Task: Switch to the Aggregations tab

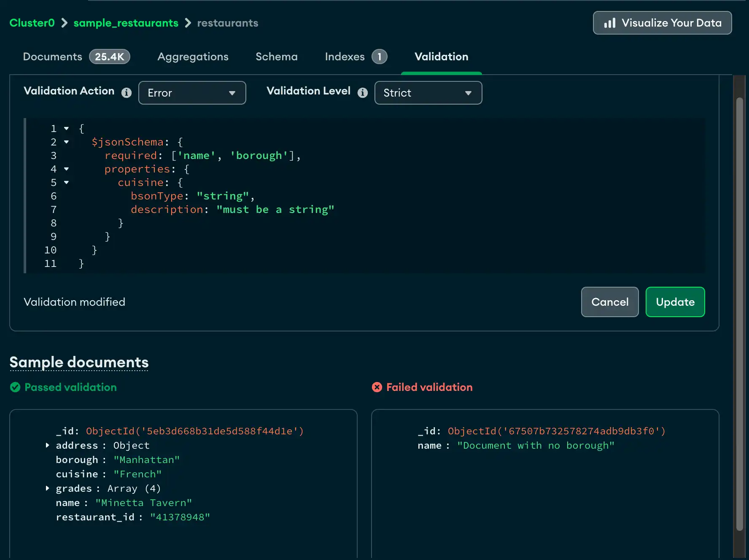Action: 193,57
